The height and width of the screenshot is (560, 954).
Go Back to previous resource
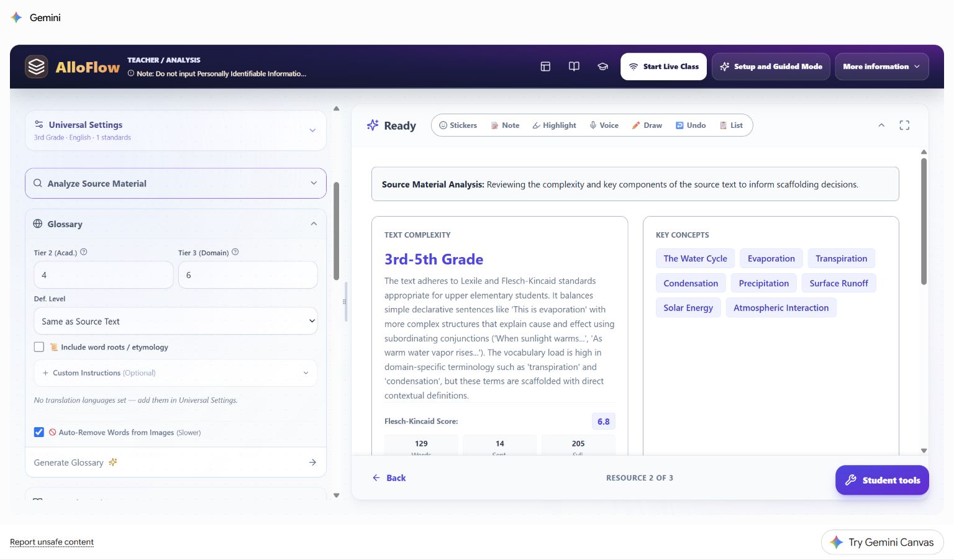click(389, 478)
